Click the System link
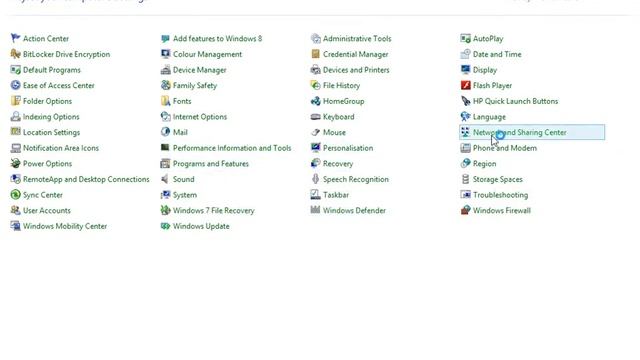 pyautogui.click(x=185, y=195)
